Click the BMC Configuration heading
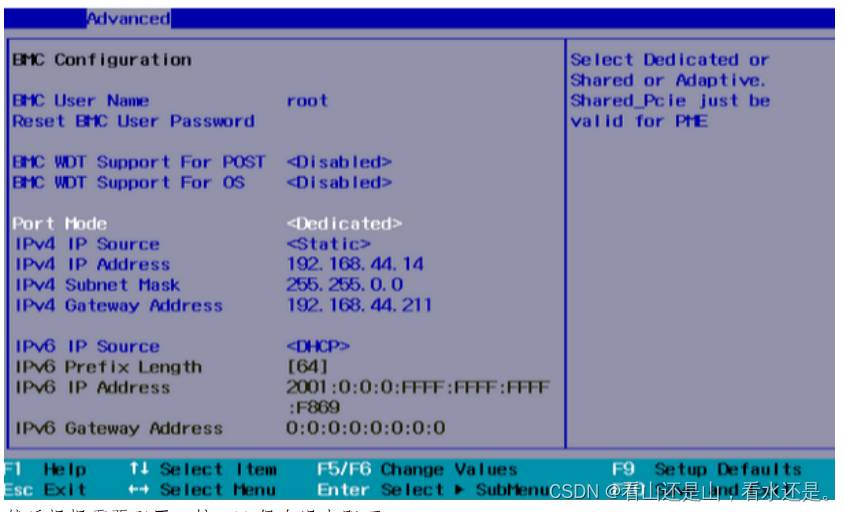Viewport: 844px width, 512px height. coord(101,60)
